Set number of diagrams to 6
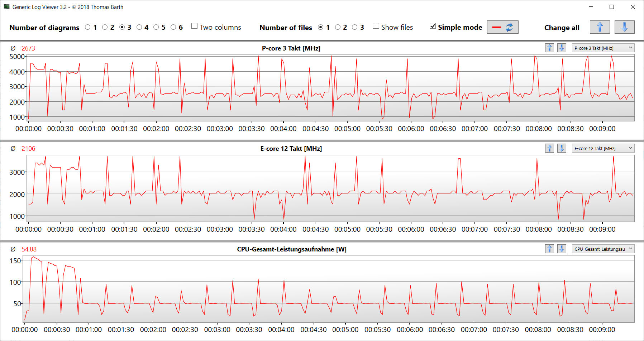 173,27
